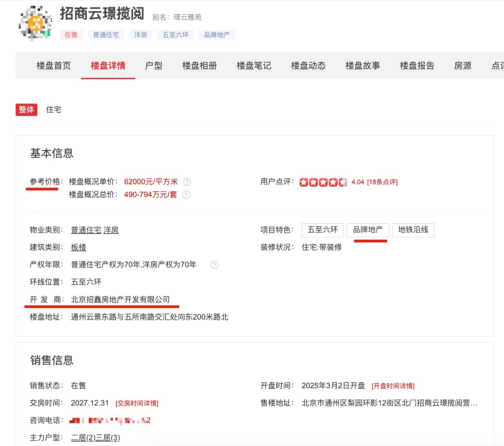This screenshot has width=504, height=446.
Task: Click the 五至六环 project feature tag
Action: [323, 230]
